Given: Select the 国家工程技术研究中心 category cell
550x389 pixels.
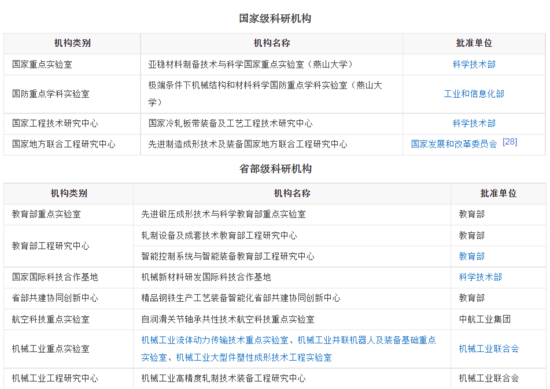Looking at the screenshot, I should (x=72, y=123).
